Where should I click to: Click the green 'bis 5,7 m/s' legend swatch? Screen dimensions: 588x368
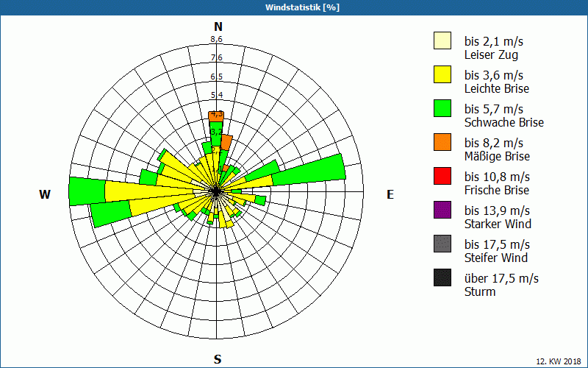[442, 108]
